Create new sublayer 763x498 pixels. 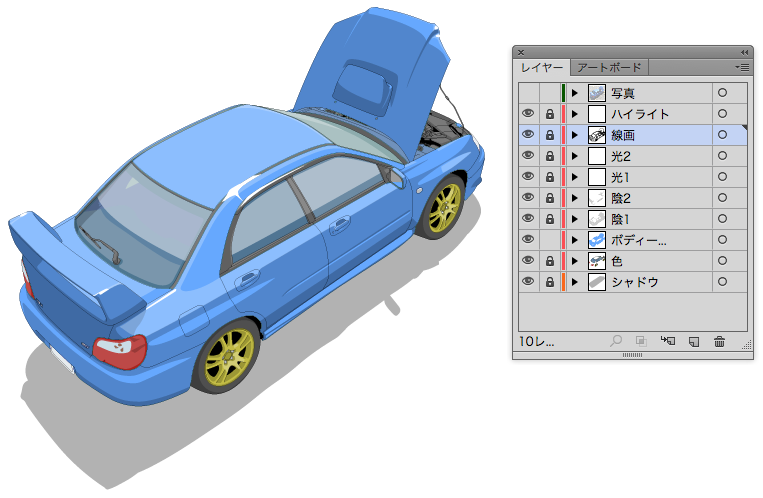point(668,341)
